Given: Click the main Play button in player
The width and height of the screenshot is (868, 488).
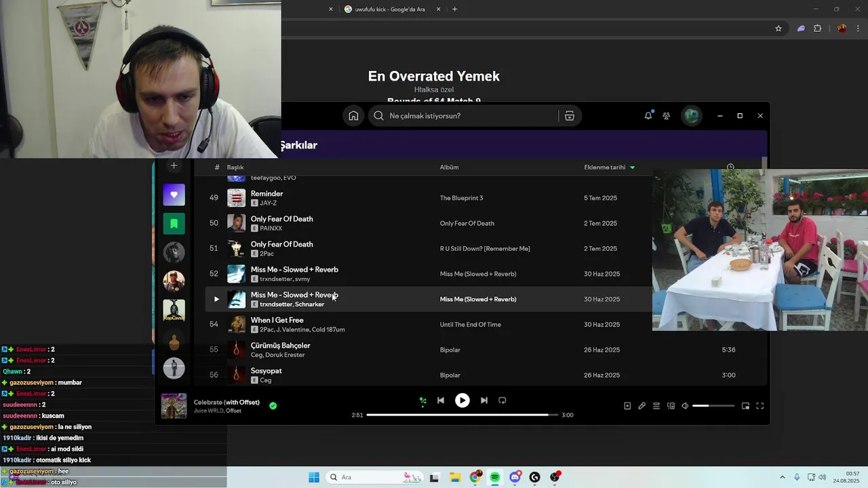Looking at the screenshot, I should click(462, 401).
